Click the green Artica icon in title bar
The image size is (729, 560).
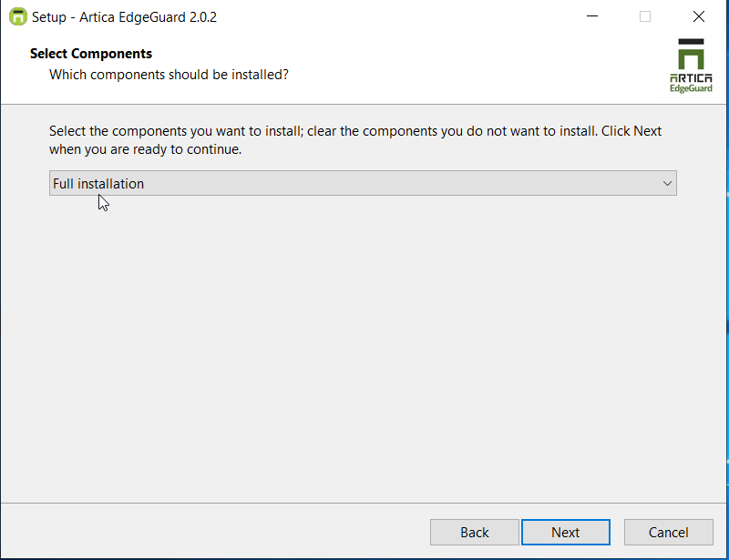tap(17, 16)
